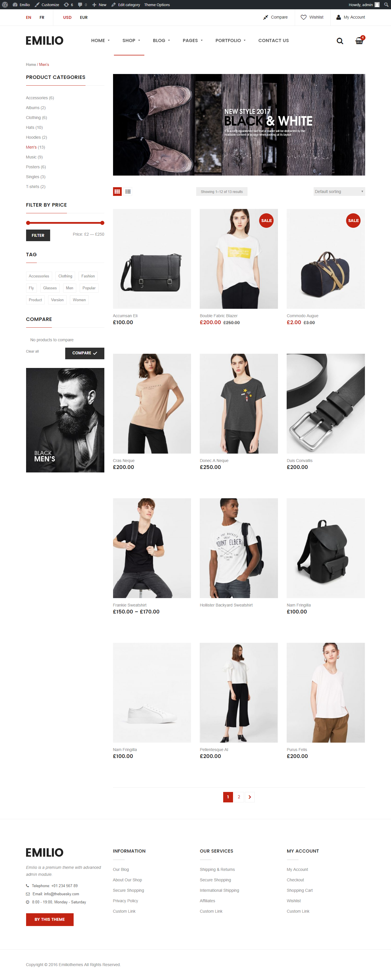Open CONTACT US menu item
Viewport: 391px width, 980px height.
click(x=273, y=40)
